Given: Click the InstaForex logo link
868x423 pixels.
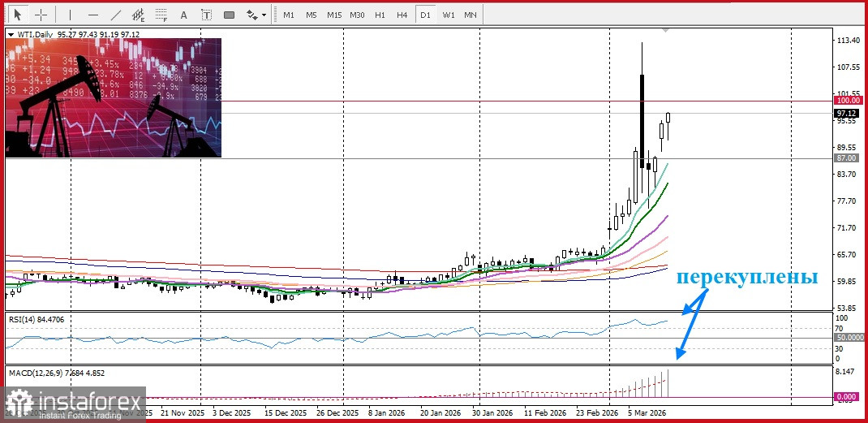Looking at the screenshot, I should (x=74, y=403).
